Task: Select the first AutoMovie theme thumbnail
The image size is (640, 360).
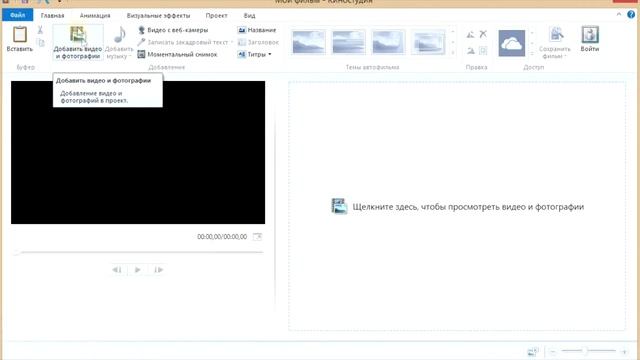Action: pos(309,42)
